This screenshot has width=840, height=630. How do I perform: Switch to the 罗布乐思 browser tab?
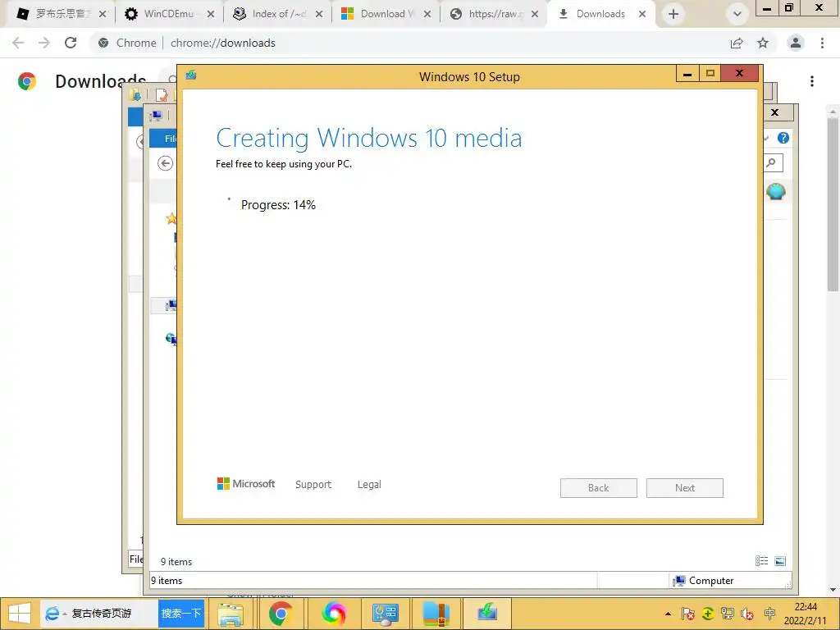pos(61,14)
